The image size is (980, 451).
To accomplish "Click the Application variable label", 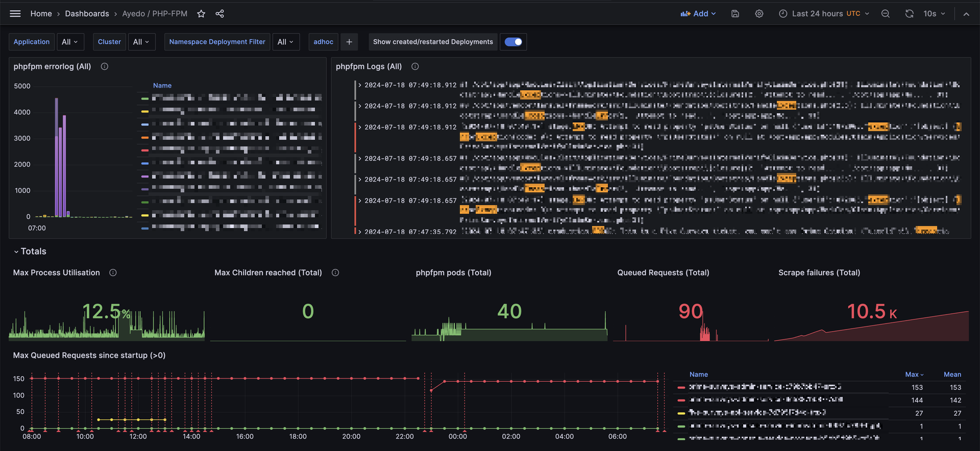I will [x=32, y=42].
